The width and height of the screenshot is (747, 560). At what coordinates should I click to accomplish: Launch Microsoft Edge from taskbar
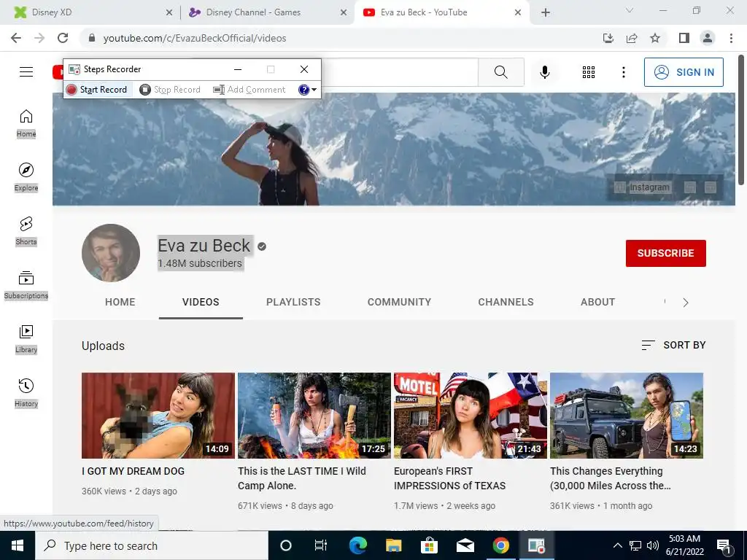point(357,545)
